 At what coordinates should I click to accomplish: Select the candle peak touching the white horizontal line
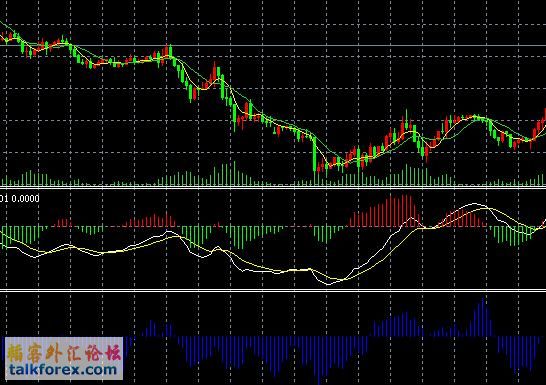point(169,51)
